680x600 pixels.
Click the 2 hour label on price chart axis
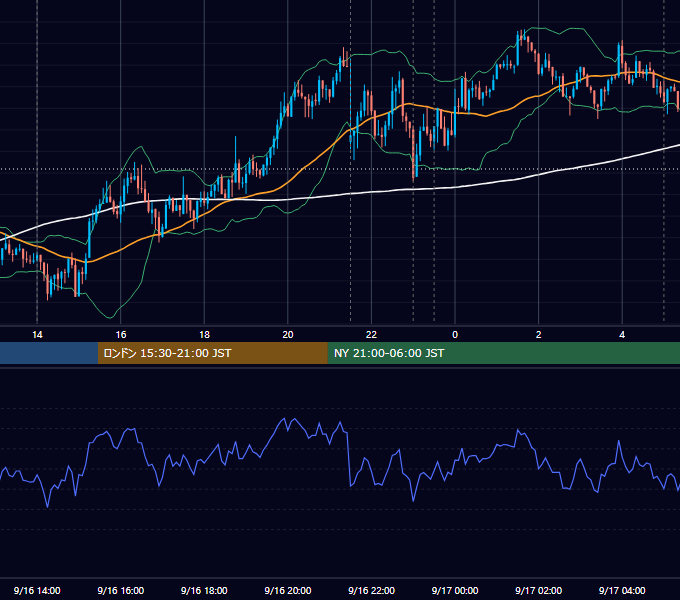tap(539, 335)
